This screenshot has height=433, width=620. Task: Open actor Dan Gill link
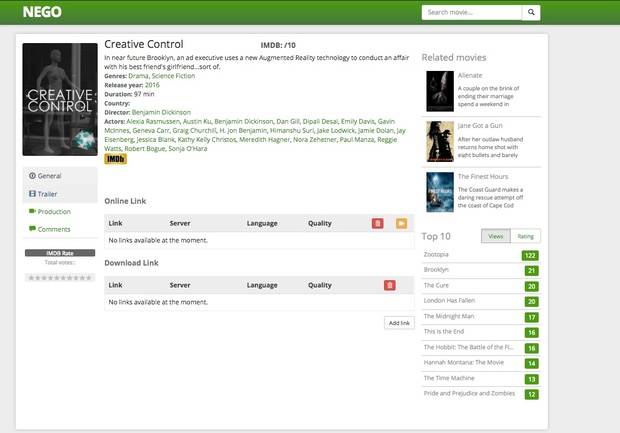[288, 121]
